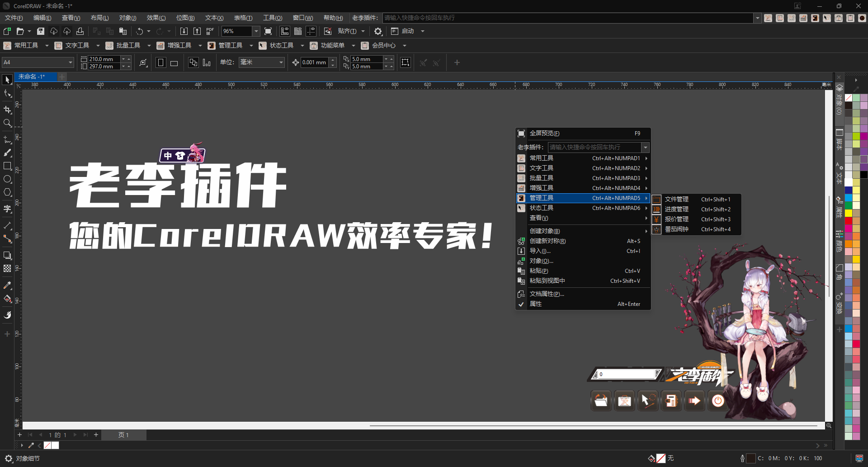
Task: Click the Options gear icon in toolbar
Action: pos(378,31)
